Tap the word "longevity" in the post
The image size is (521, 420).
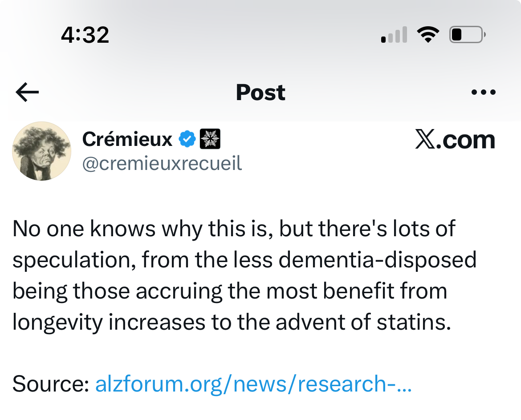[x=57, y=322]
